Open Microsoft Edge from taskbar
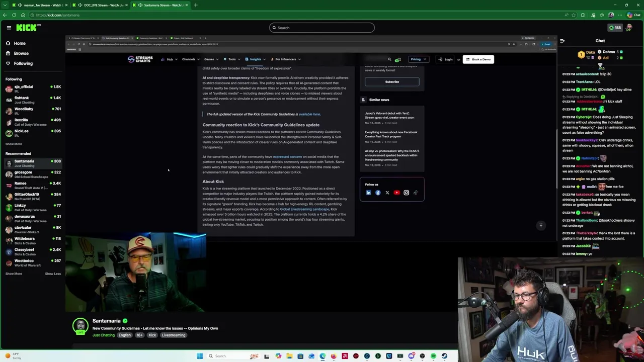This screenshot has width=644, height=362. tap(323, 356)
